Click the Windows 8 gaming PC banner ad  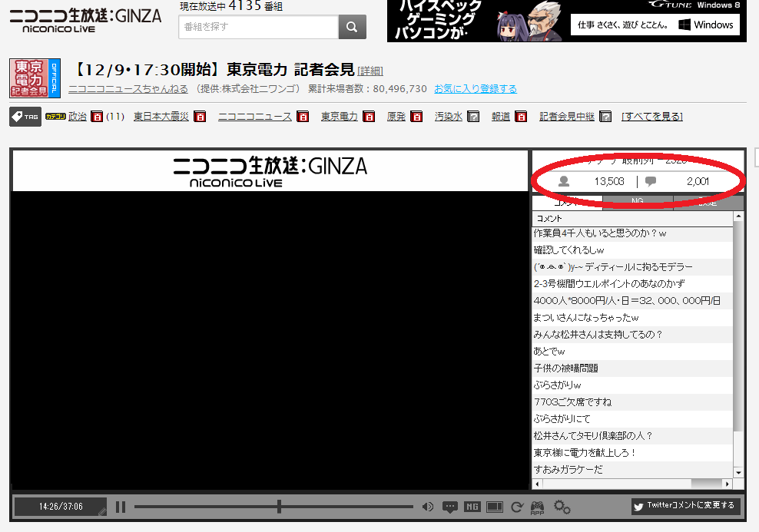pos(567,21)
